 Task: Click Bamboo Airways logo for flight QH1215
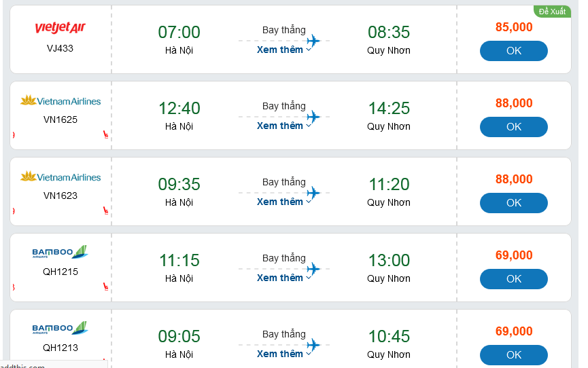pos(60,253)
